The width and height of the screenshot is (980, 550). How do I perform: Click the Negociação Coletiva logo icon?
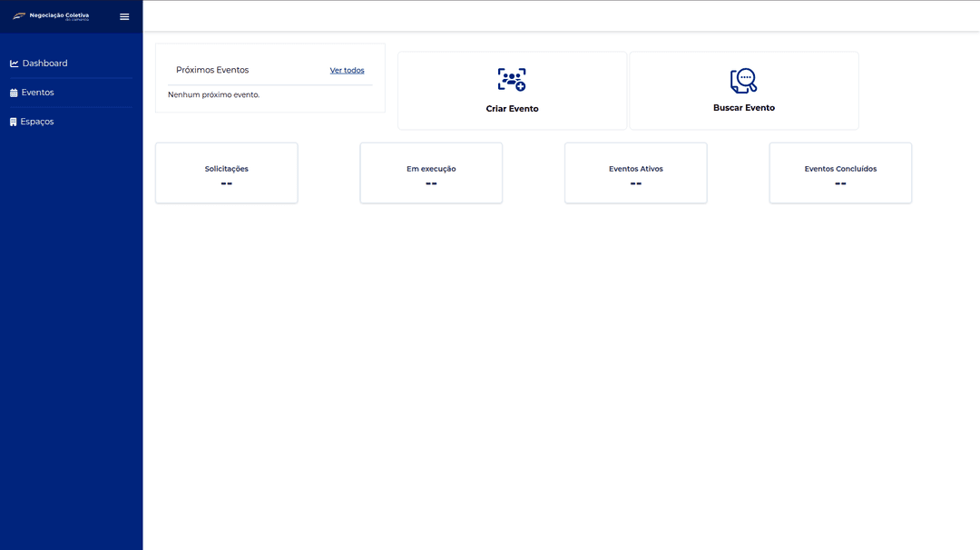coord(19,16)
